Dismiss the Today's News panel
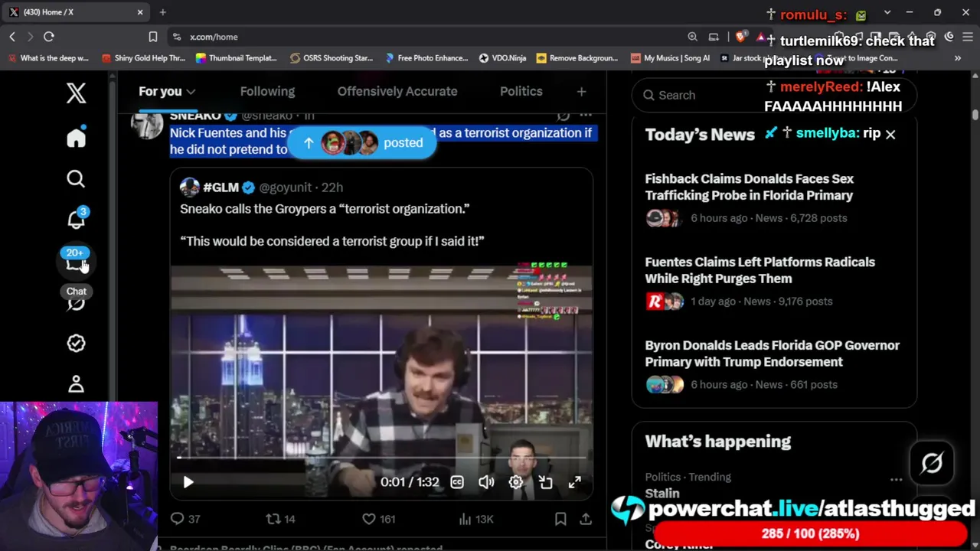This screenshot has width=980, height=551. 890,134
